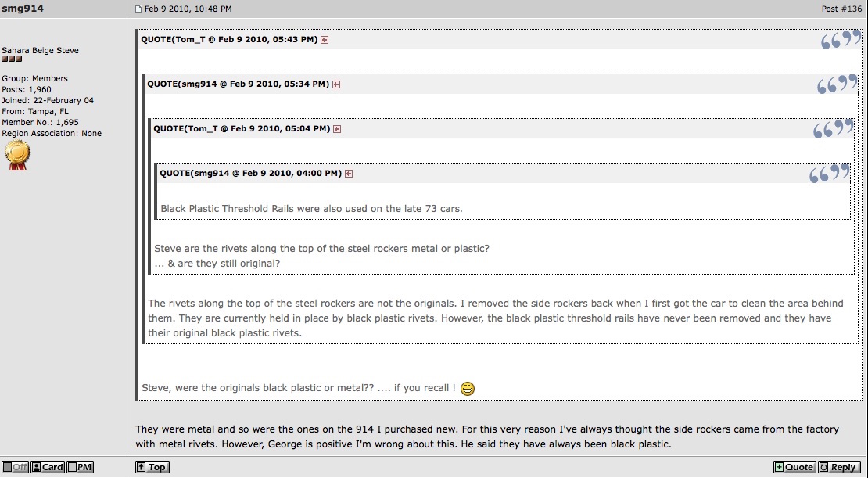The height and width of the screenshot is (478, 868).
Task: Click the post #136 permalink
Action: pos(852,9)
